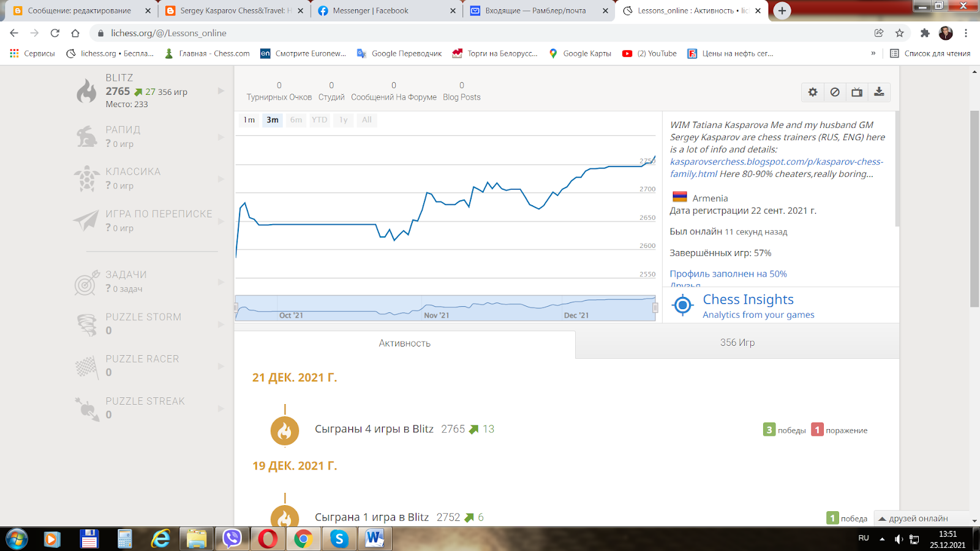Expand Puzzle Streak row arrow
The height and width of the screenshot is (551, 980).
point(221,409)
